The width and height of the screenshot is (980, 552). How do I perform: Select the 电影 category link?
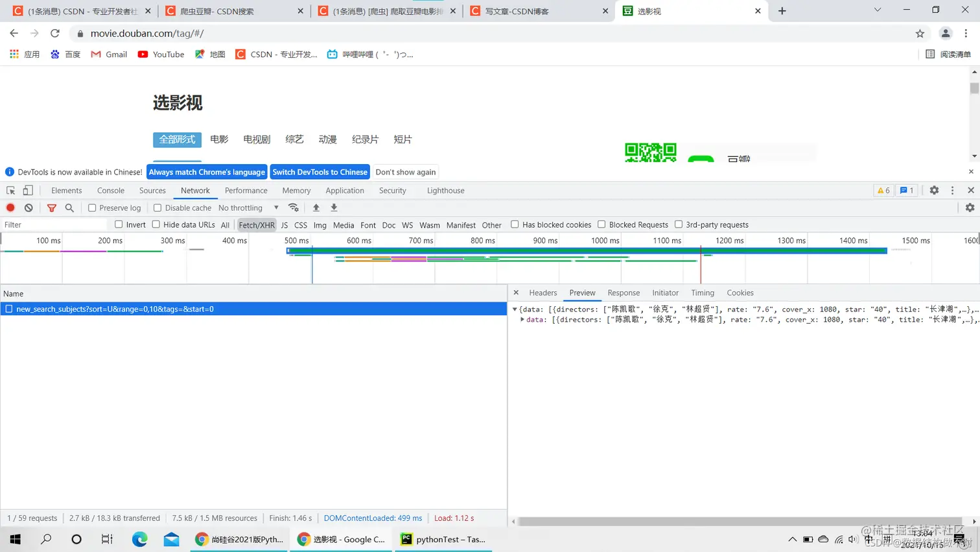click(x=219, y=139)
